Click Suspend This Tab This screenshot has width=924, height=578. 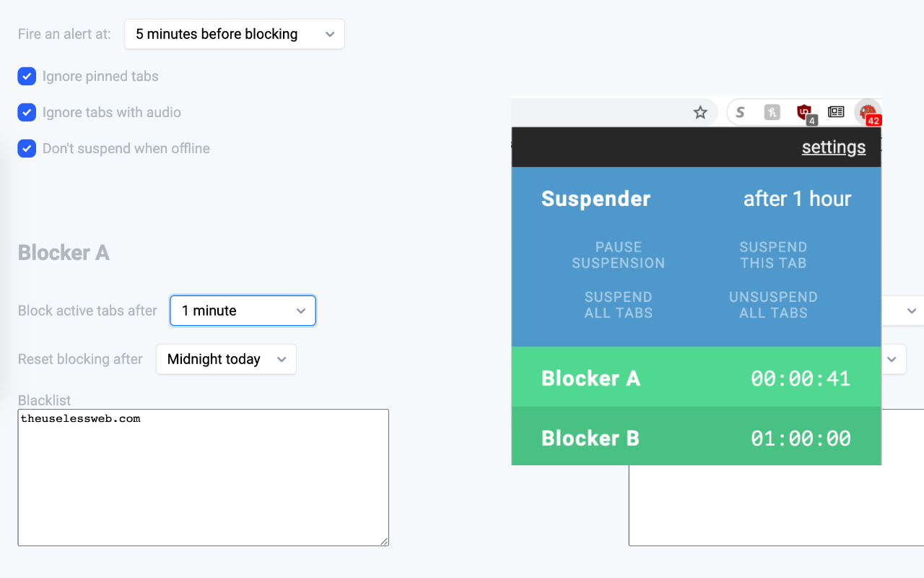[x=773, y=255]
